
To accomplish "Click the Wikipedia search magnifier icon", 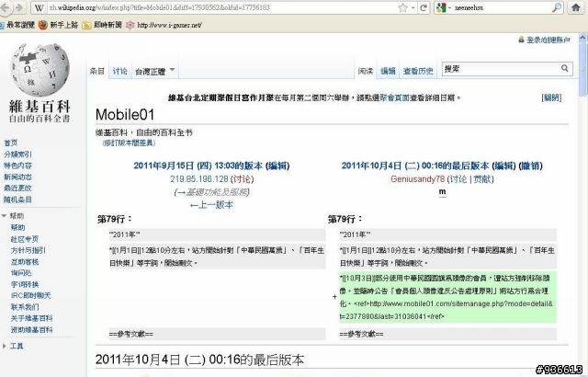I will (x=565, y=68).
